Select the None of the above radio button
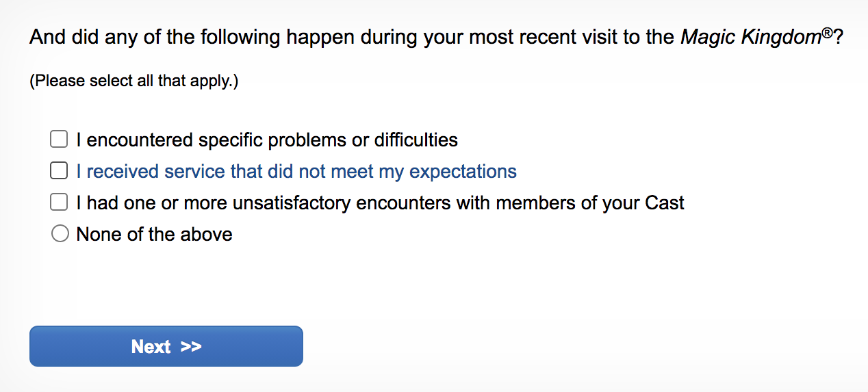 pos(60,235)
